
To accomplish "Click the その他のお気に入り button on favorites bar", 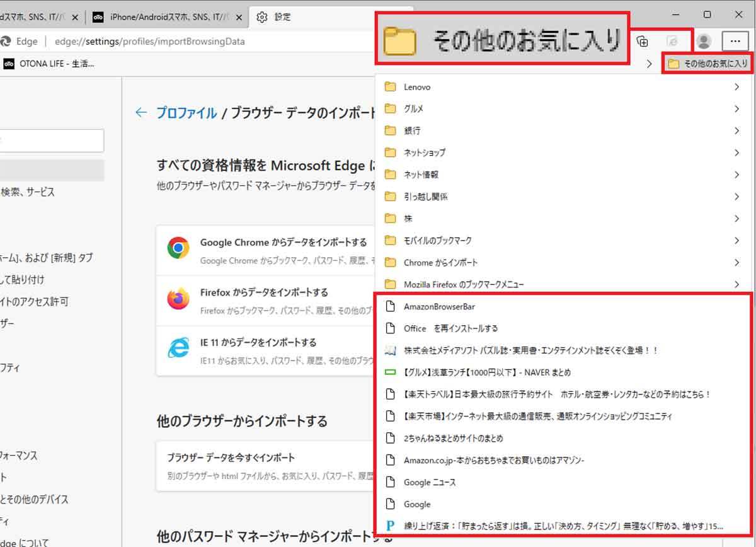I will click(707, 64).
